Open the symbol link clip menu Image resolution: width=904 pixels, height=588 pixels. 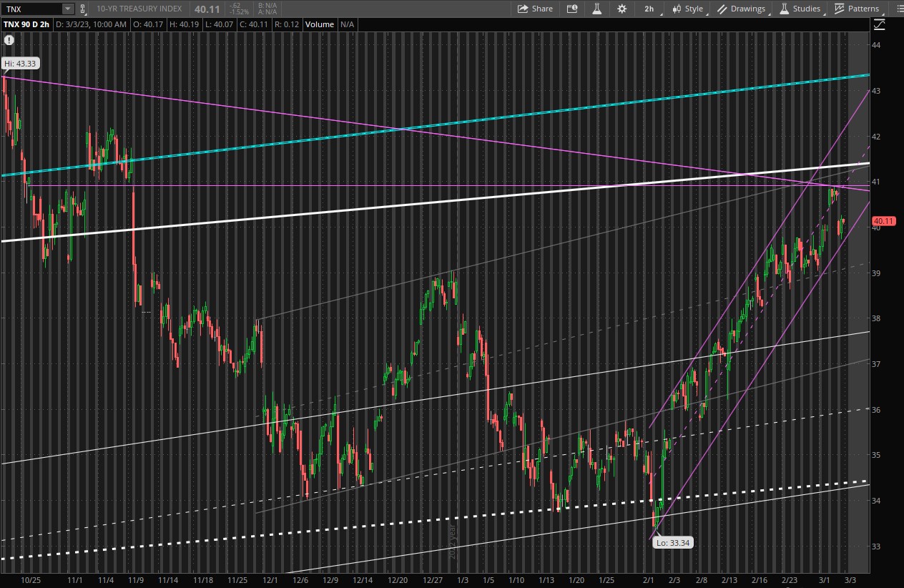pyautogui.click(x=84, y=9)
